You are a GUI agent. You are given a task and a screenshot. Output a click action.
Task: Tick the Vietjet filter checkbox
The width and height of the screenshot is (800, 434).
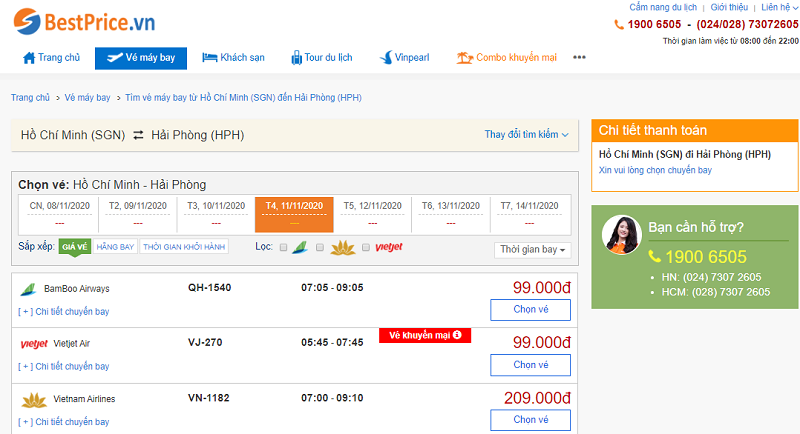[x=366, y=247]
